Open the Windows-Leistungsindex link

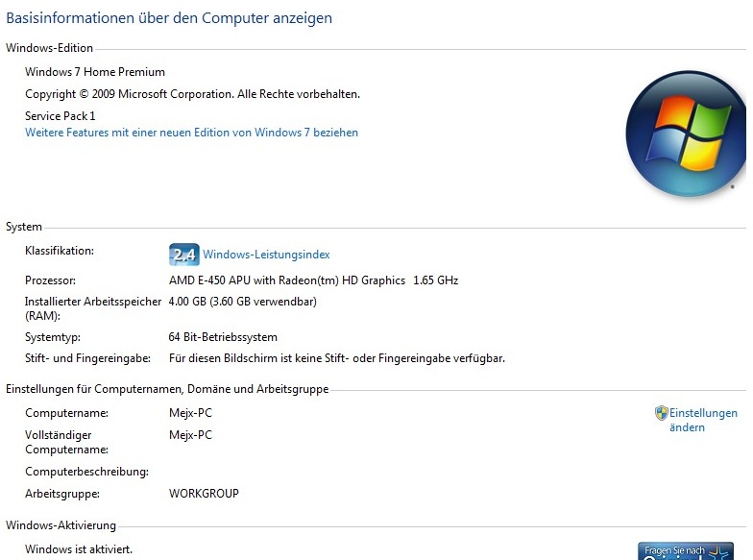click(266, 255)
